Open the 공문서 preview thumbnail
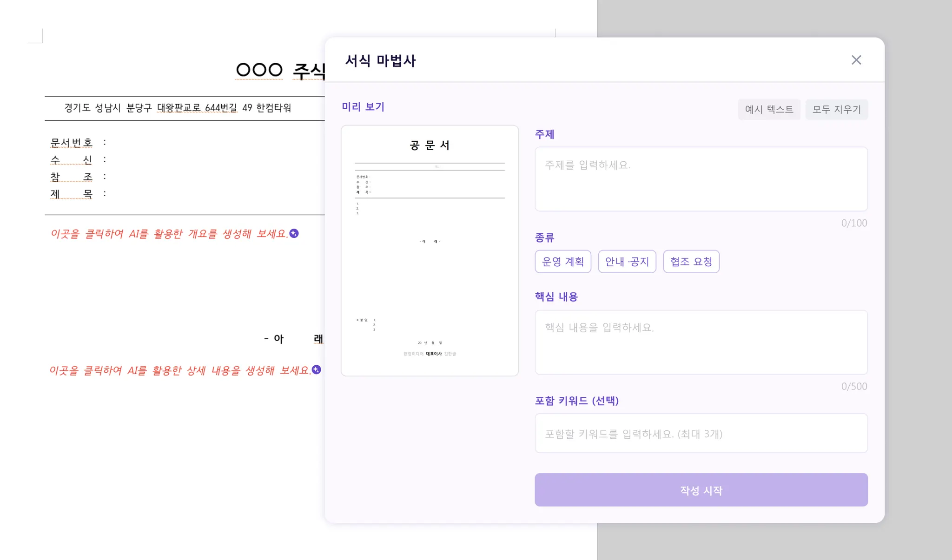The width and height of the screenshot is (952, 560). [430, 250]
